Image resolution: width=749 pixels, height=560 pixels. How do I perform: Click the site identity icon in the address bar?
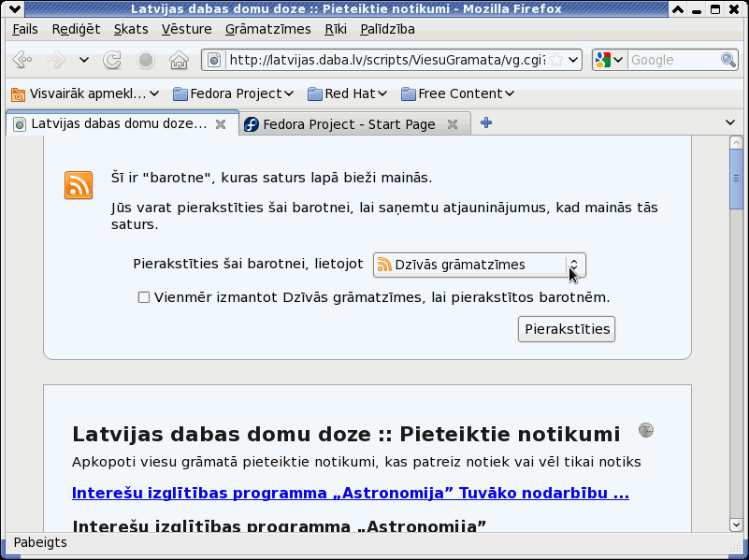[x=214, y=60]
